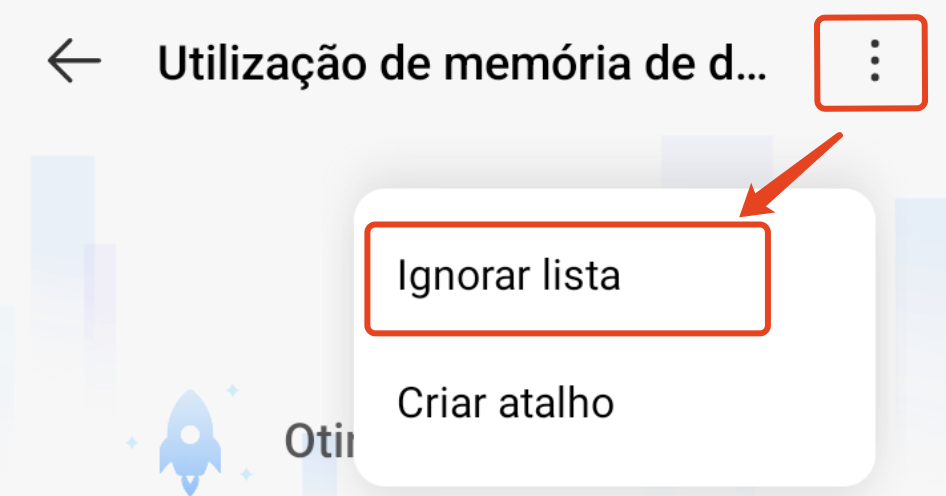Image resolution: width=946 pixels, height=496 pixels.
Task: Go back using the left arrow
Action: tap(74, 62)
